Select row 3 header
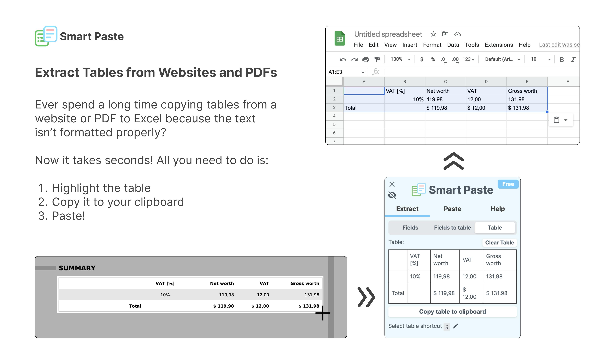 334,108
